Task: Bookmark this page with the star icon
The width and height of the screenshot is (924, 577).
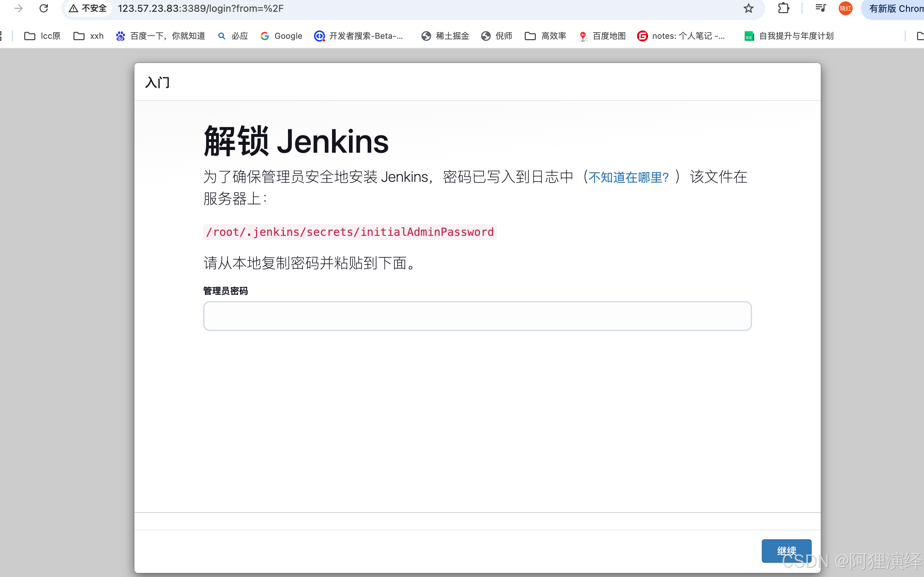Action: (x=748, y=8)
